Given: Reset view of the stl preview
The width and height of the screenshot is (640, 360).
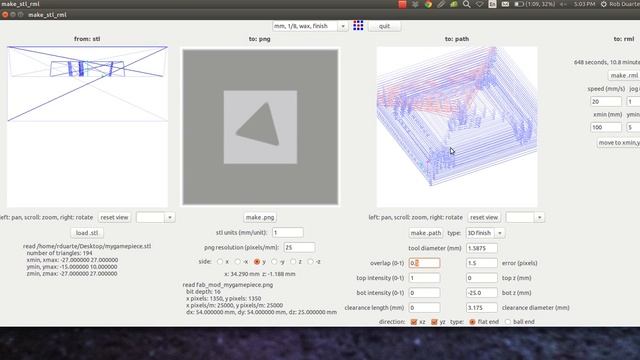Looking at the screenshot, I should click(114, 217).
